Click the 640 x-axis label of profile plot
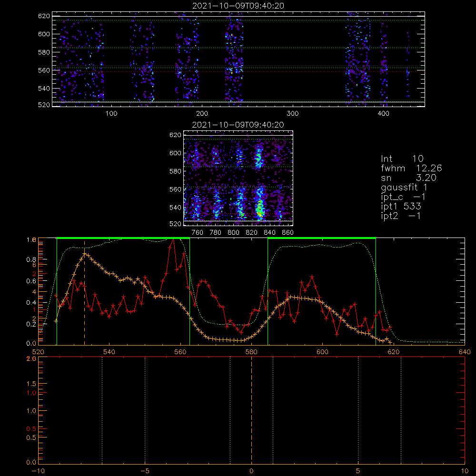Viewport: 476px width, 476px height. pos(465,352)
